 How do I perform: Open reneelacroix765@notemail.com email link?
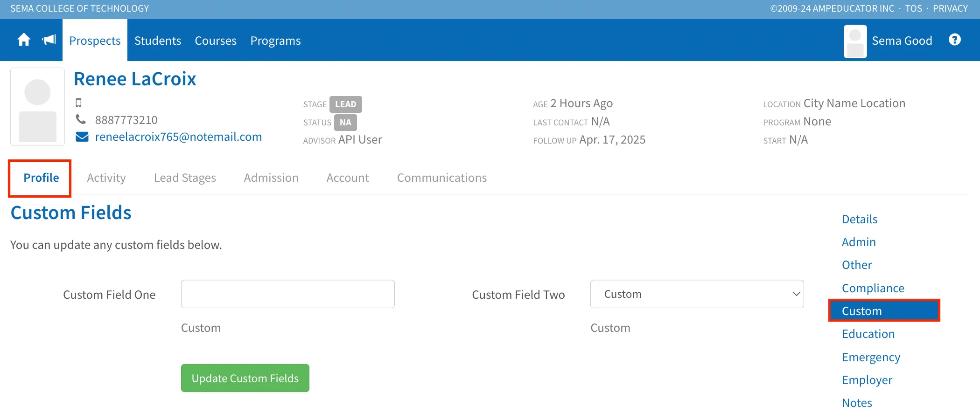tap(178, 137)
